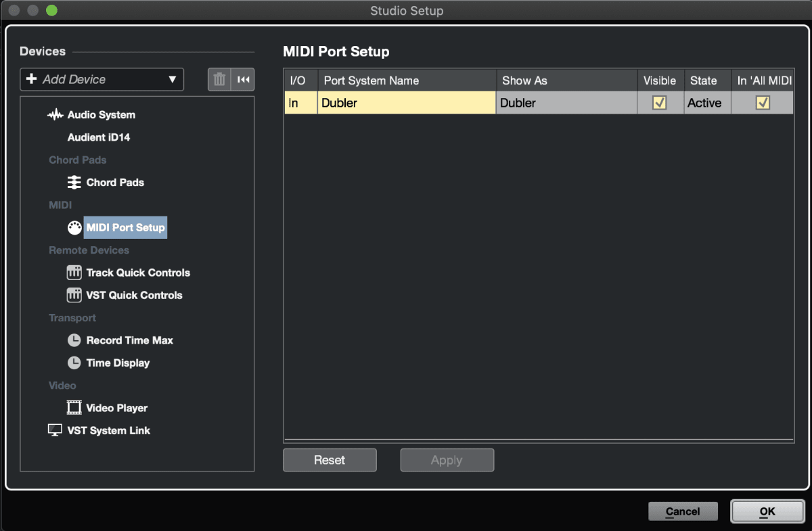Click the Active state cell
Image resolution: width=812 pixels, height=531 pixels.
tap(707, 103)
